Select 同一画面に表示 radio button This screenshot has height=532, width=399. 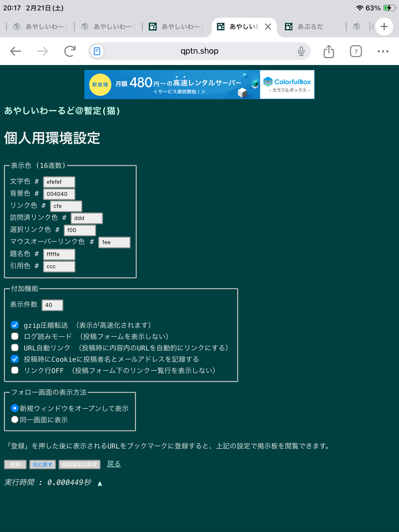(x=15, y=419)
